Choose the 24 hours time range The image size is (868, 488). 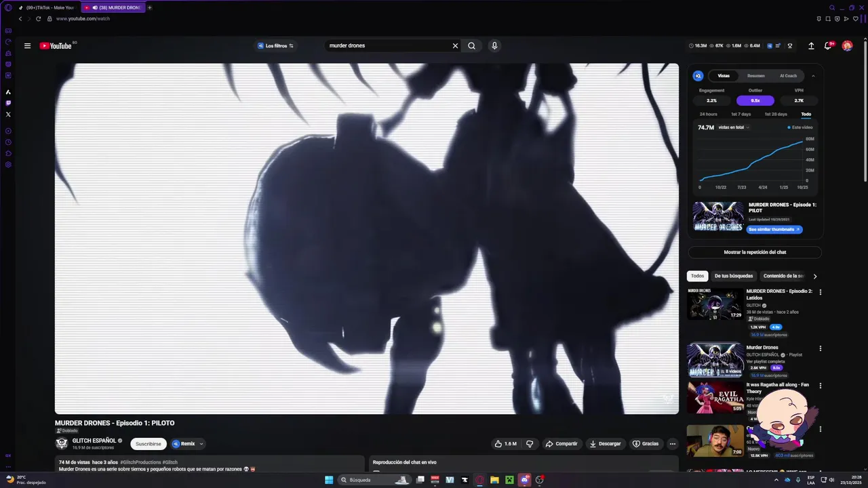[x=708, y=114]
